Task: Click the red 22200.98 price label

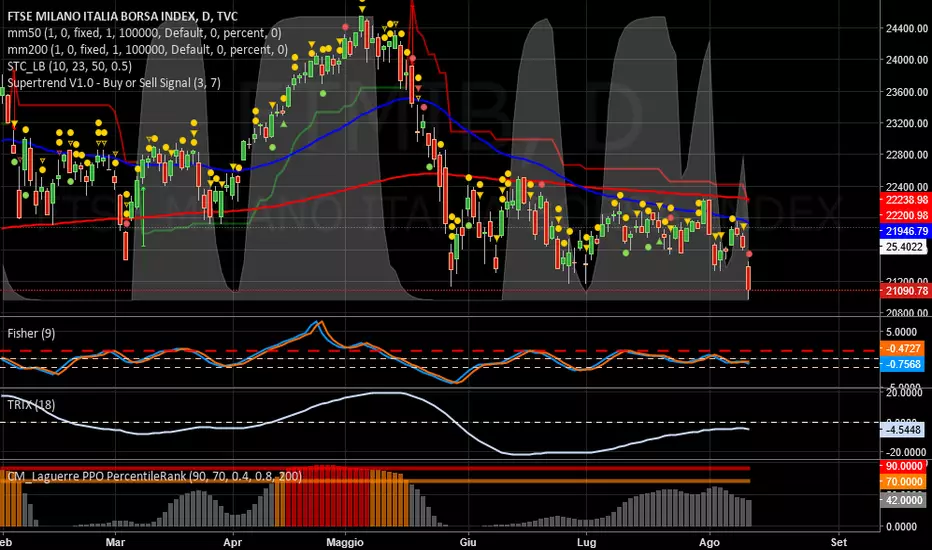Action: (x=905, y=215)
